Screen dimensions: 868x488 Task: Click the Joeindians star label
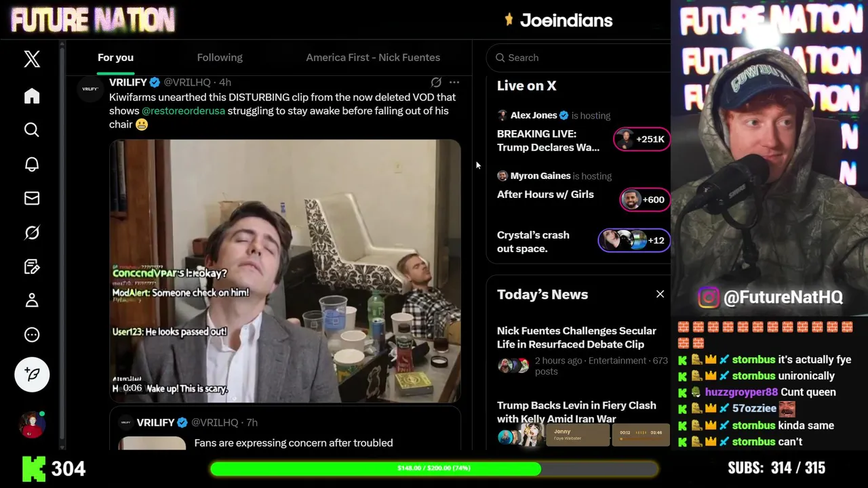[x=559, y=20]
